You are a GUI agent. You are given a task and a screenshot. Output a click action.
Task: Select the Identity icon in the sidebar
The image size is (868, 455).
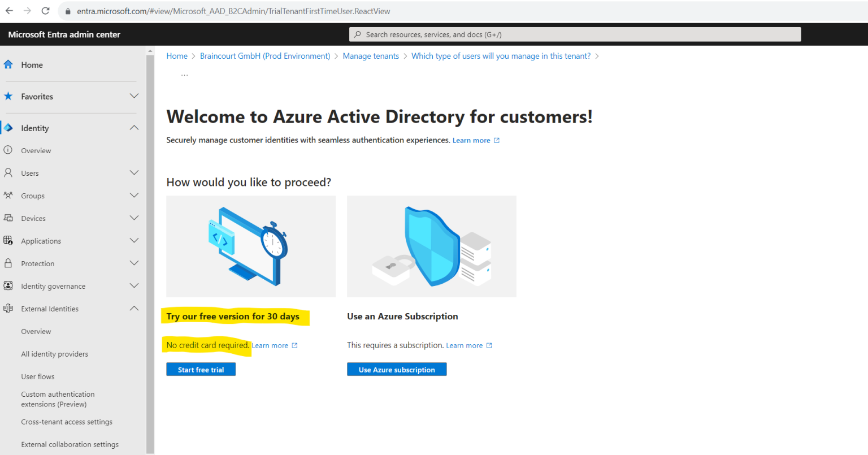tap(8, 128)
